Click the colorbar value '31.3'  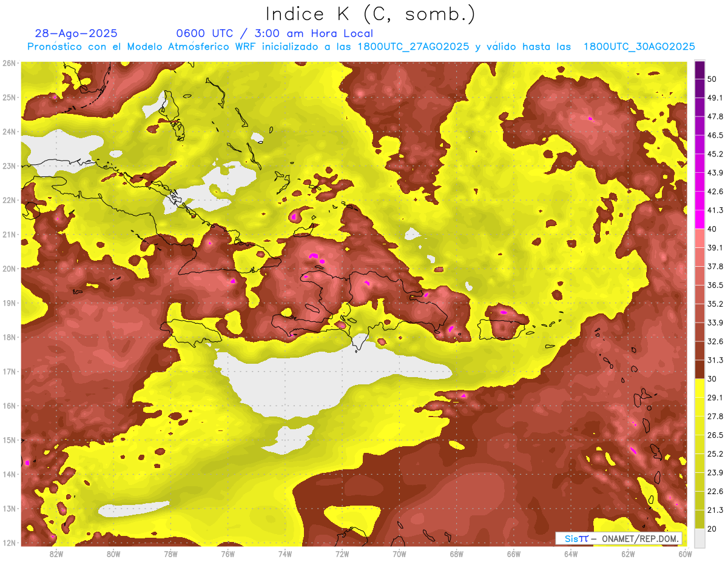[x=715, y=360]
